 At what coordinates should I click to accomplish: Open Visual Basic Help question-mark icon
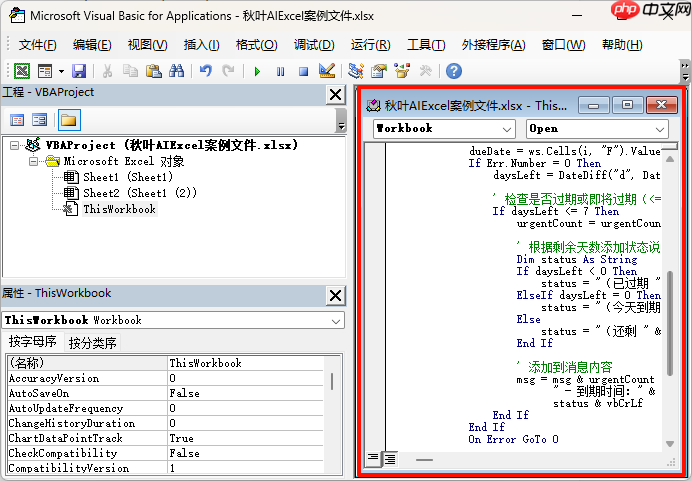pos(454,71)
